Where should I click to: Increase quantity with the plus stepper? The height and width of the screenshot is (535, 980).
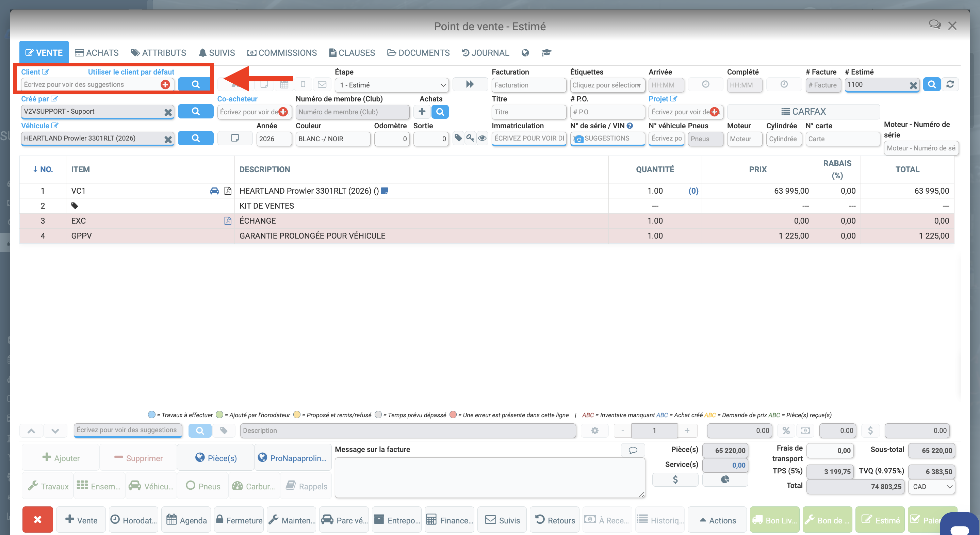tap(687, 431)
